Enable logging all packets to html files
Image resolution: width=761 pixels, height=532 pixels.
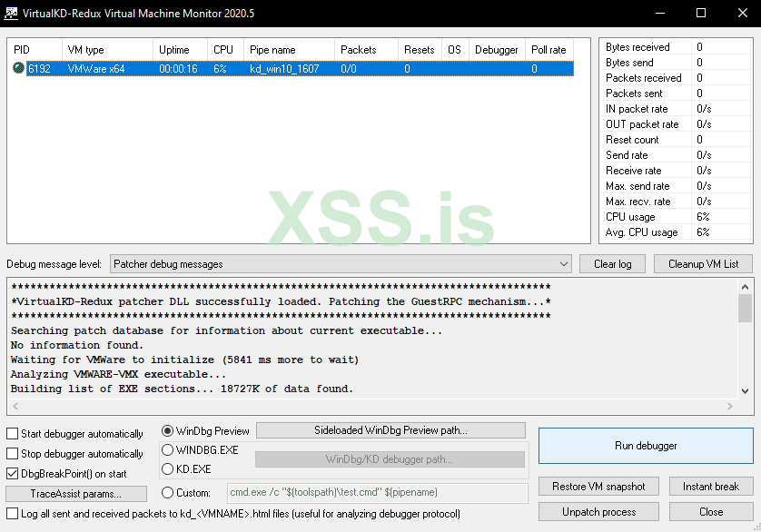tap(12, 514)
